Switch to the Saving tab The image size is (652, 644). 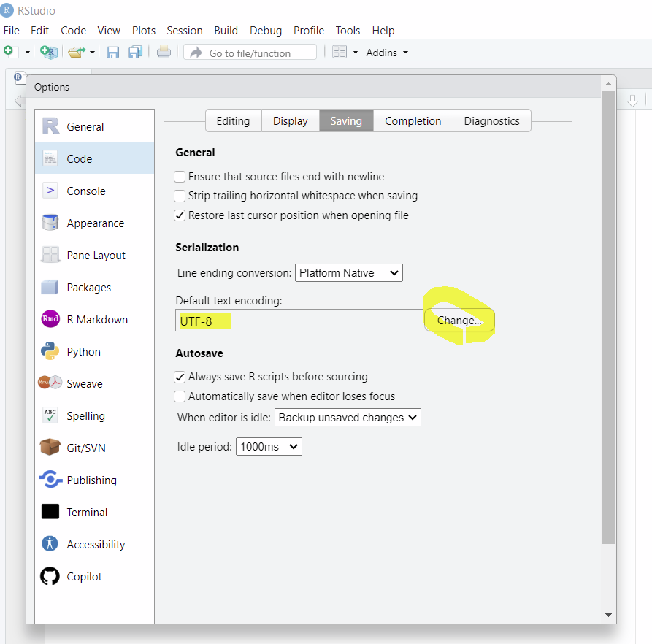pos(346,120)
